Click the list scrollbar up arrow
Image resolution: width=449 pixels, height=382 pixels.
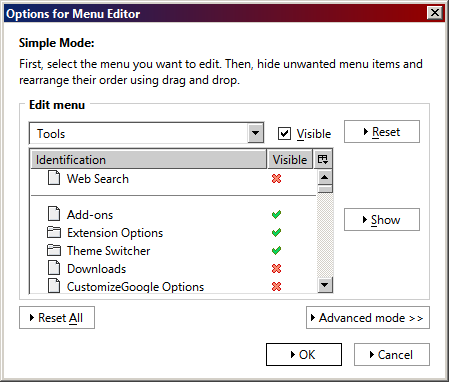click(325, 177)
